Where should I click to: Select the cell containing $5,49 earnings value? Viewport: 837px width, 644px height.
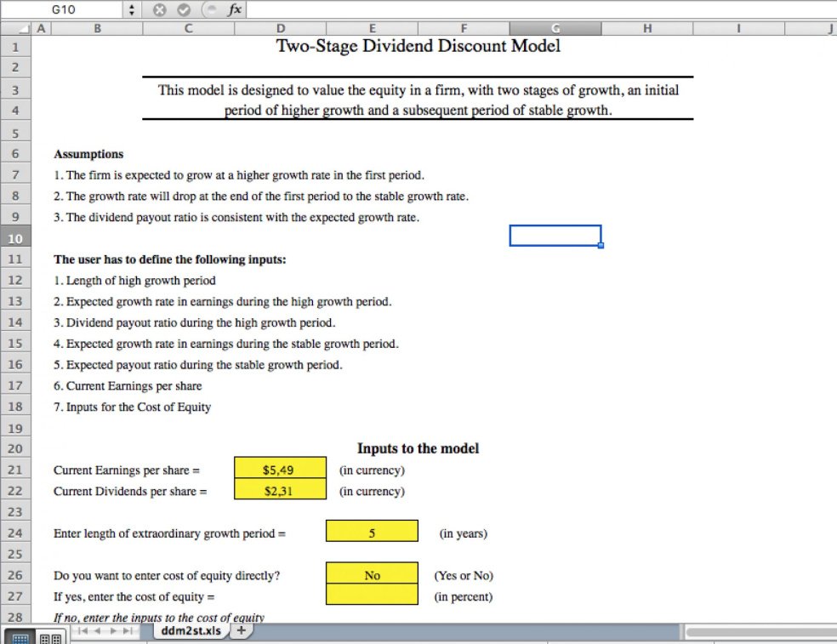point(281,470)
